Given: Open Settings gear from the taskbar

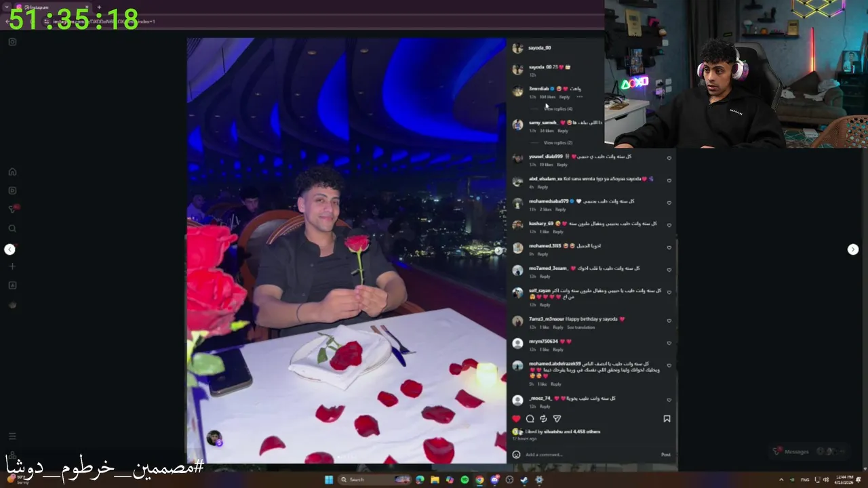Looking at the screenshot, I should tap(539, 480).
